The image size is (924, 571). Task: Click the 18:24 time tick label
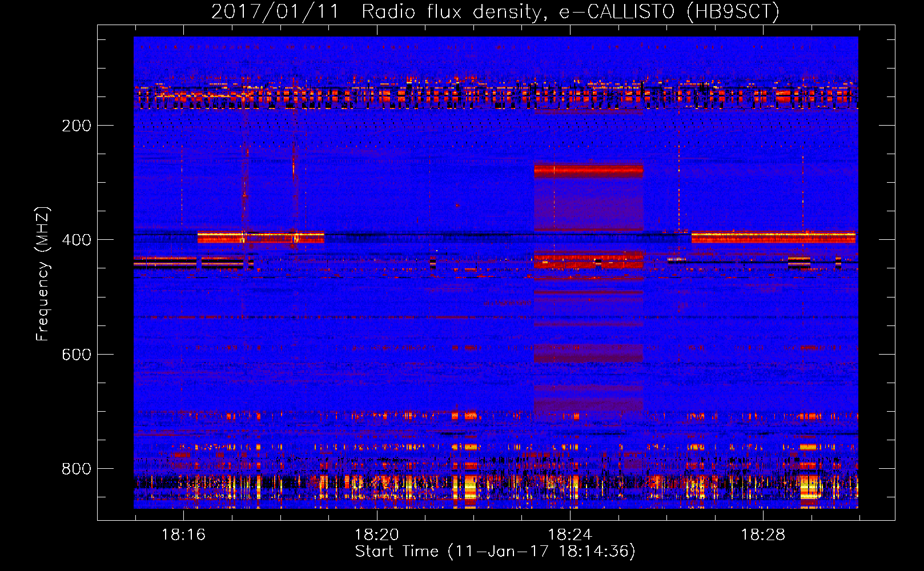click(x=570, y=535)
